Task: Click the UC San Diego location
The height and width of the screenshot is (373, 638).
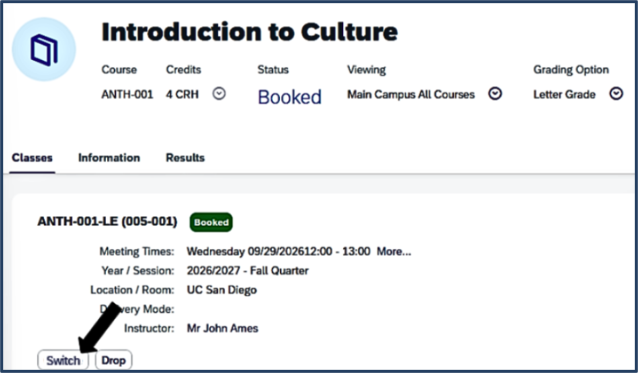Action: [222, 290]
